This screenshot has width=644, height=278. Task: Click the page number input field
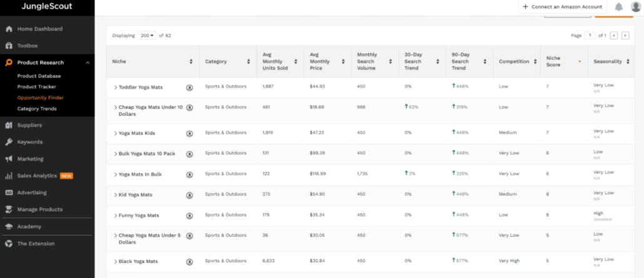coord(591,36)
